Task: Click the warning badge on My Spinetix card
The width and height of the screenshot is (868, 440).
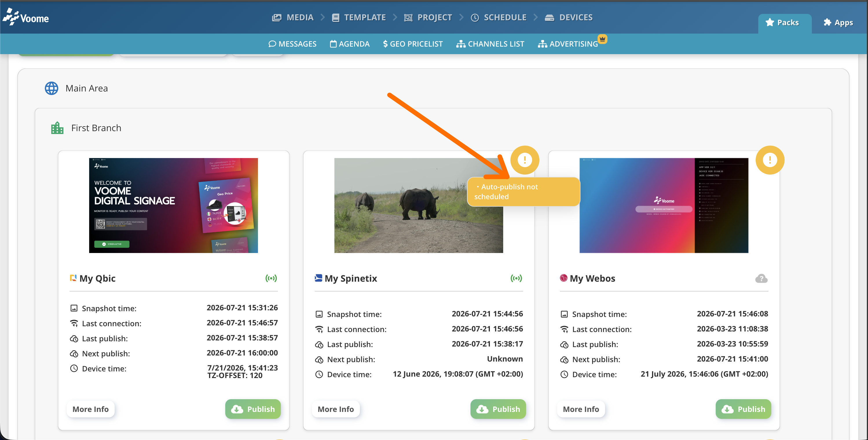Action: click(x=525, y=160)
